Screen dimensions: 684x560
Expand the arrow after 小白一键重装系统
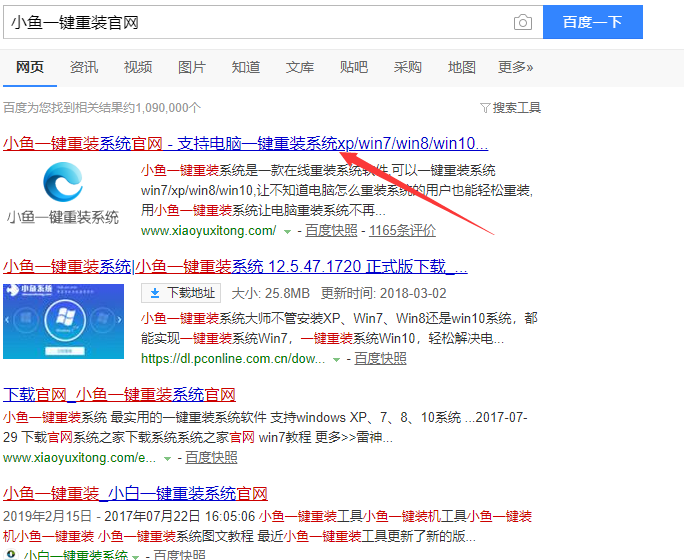136,557
